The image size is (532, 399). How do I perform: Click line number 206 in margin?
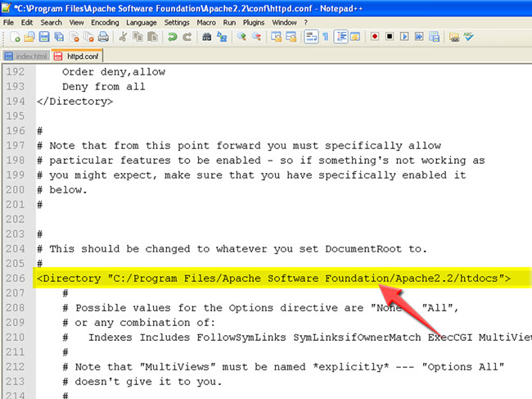pos(16,279)
